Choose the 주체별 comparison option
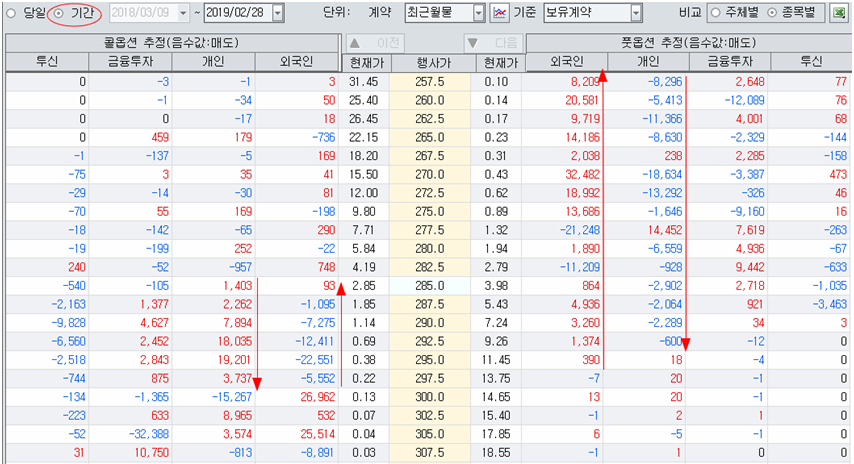The width and height of the screenshot is (854, 464). (x=716, y=13)
